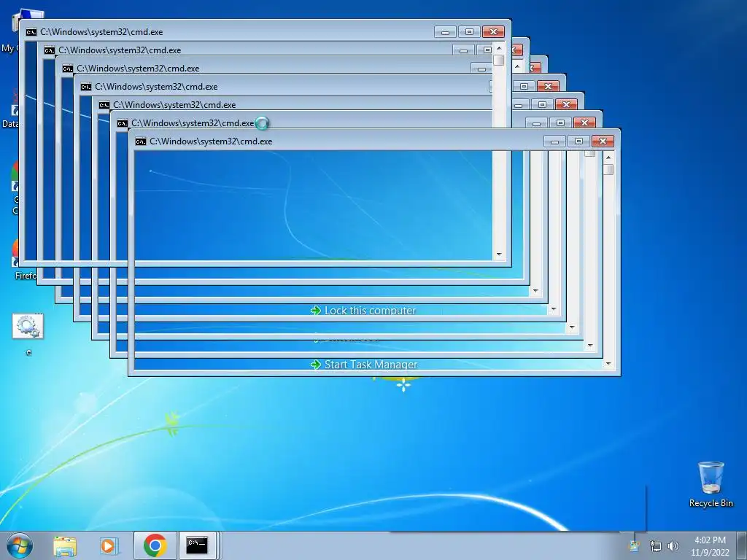
Task: Close the fifth cascaded cmd.exe window
Action: click(566, 105)
